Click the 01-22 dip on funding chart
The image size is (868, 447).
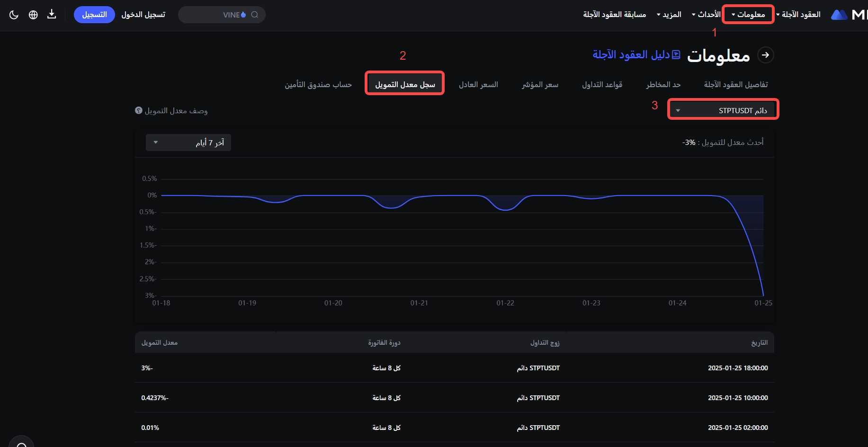click(505, 209)
